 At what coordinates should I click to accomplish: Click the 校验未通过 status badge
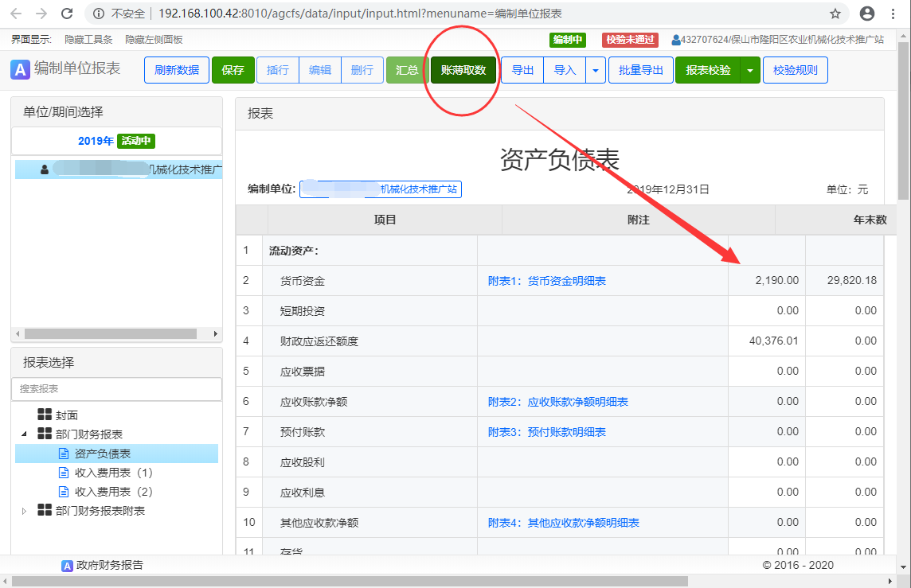point(630,40)
